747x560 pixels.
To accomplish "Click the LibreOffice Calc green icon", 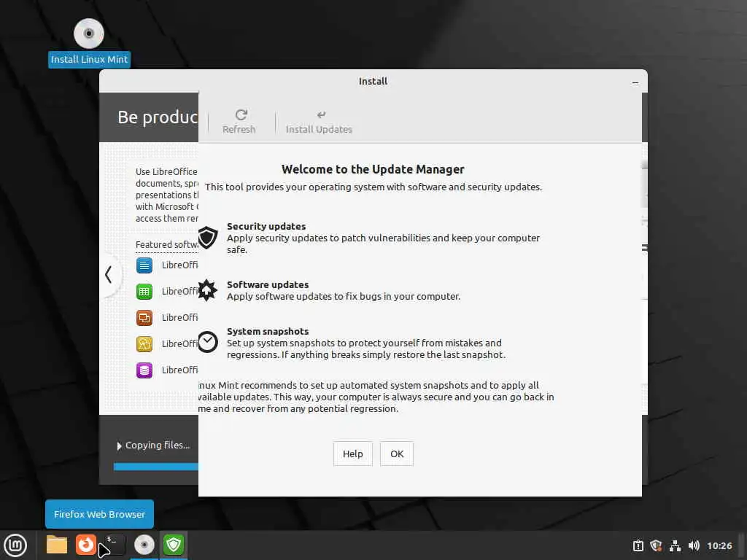I will (x=144, y=292).
